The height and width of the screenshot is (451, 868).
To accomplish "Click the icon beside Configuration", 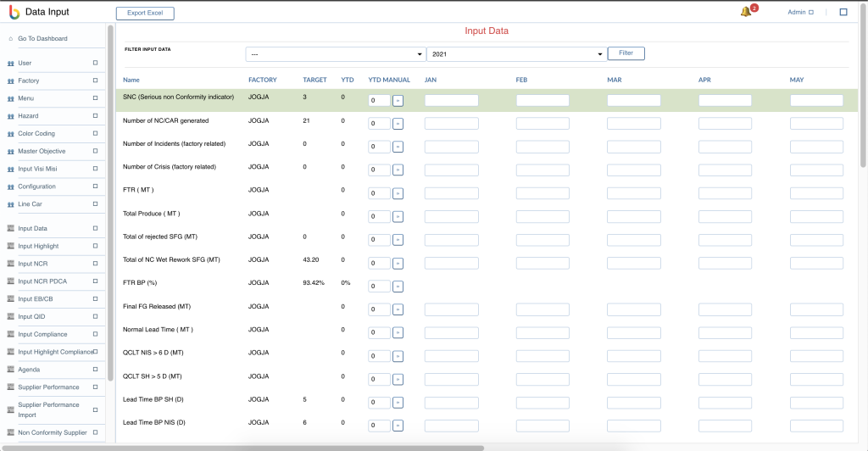I will pos(10,187).
